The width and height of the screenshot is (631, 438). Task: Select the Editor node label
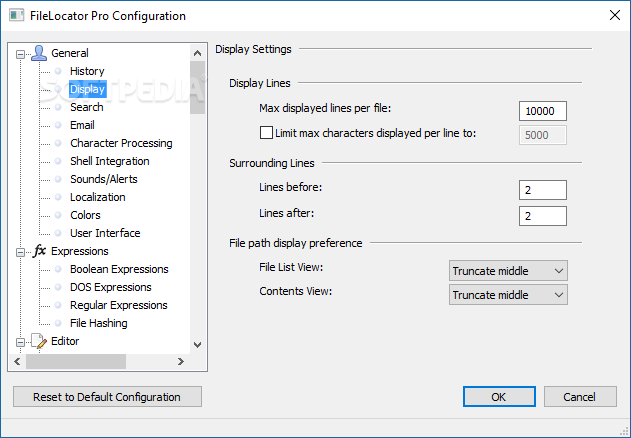65,341
